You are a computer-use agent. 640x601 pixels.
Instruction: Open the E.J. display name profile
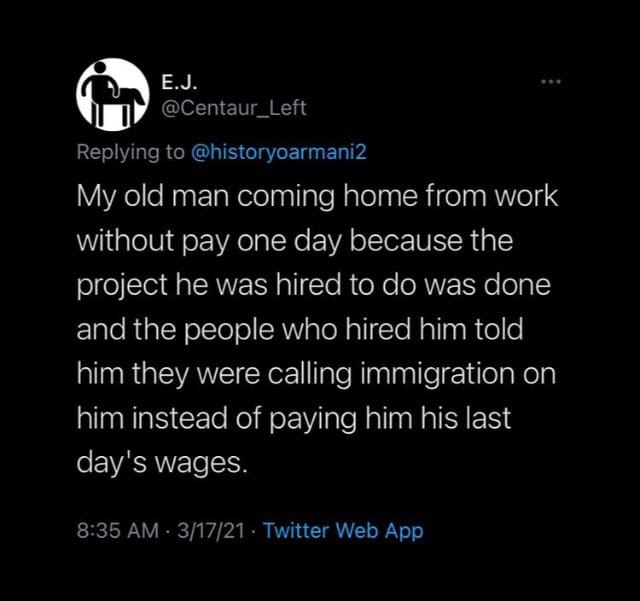pyautogui.click(x=179, y=78)
